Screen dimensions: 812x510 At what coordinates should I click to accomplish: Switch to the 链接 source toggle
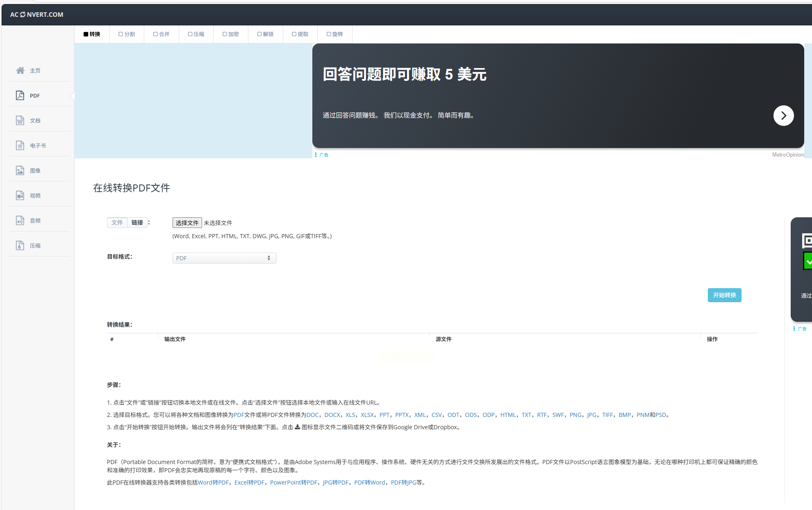137,223
